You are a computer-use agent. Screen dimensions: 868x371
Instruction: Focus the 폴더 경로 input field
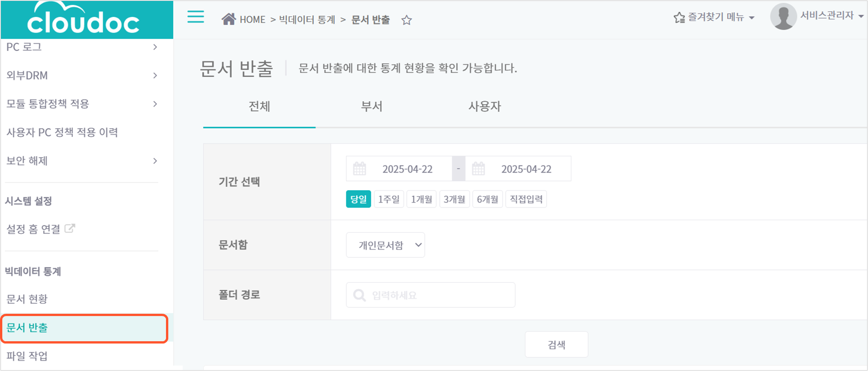pyautogui.click(x=431, y=295)
